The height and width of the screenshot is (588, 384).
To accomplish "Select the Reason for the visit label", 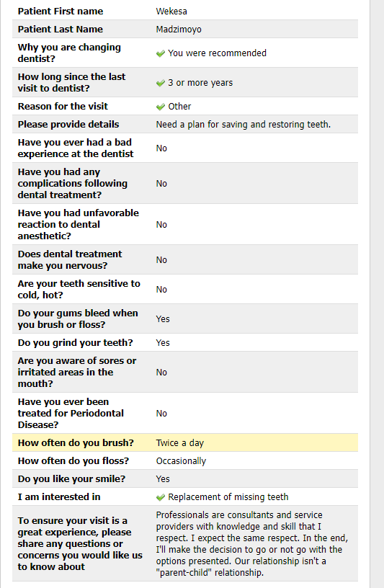I will click(x=63, y=107).
